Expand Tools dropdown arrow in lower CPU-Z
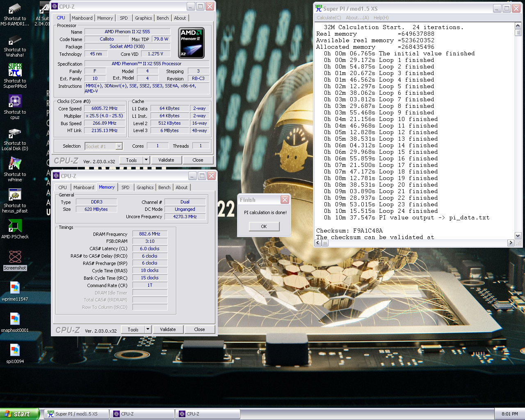The image size is (525, 420). pos(148,329)
